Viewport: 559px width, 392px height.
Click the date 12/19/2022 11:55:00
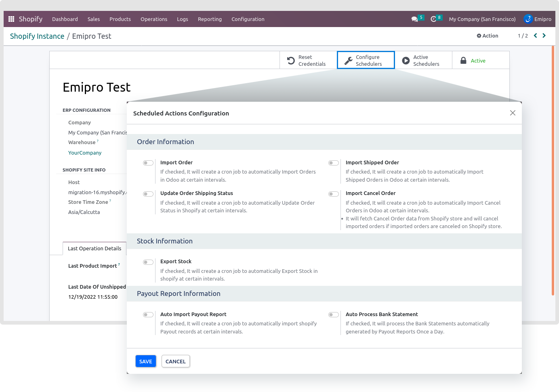point(93,297)
